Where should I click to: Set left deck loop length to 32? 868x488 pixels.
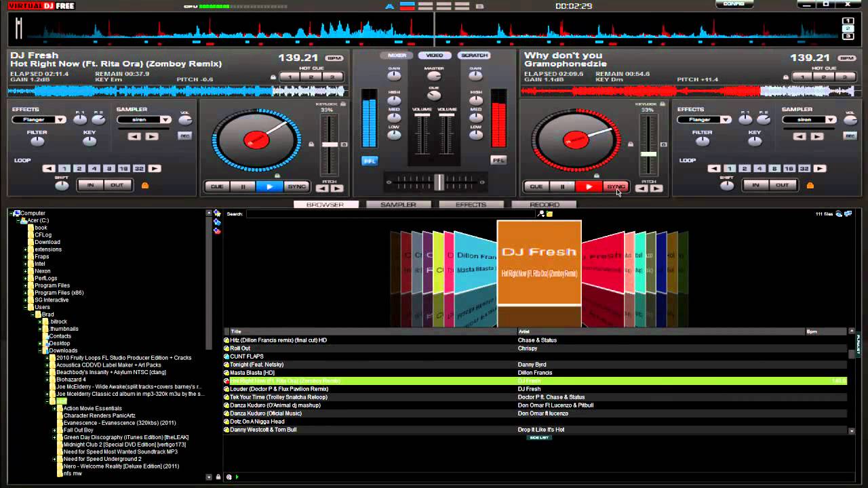click(x=139, y=169)
